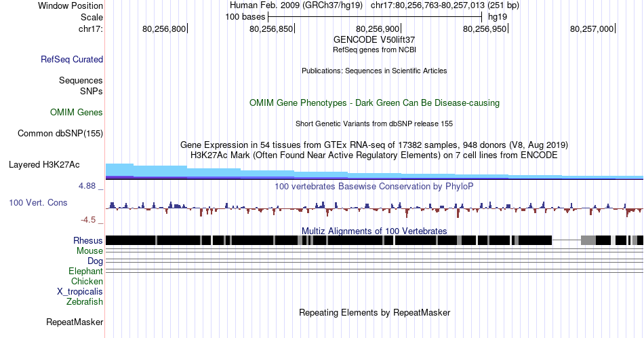Click GENCODE V50lift37 track title
This screenshot has height=338, width=644.
pos(374,40)
